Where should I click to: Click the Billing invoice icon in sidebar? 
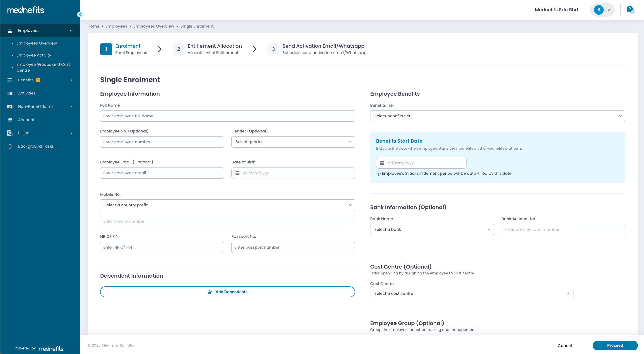pyautogui.click(x=10, y=133)
